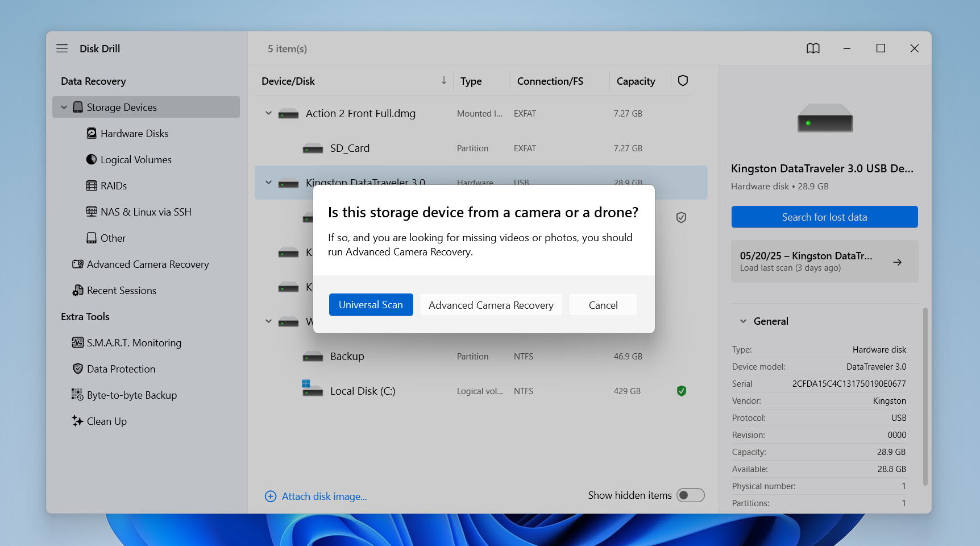Open the hamburger menu next to Disk Drill
This screenshot has width=980, height=546.
point(62,48)
